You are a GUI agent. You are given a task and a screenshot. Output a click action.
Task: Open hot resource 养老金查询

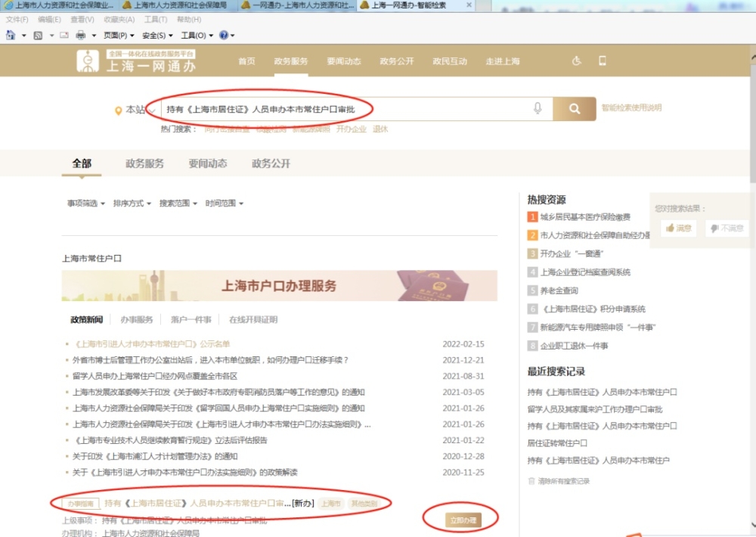[x=559, y=290]
